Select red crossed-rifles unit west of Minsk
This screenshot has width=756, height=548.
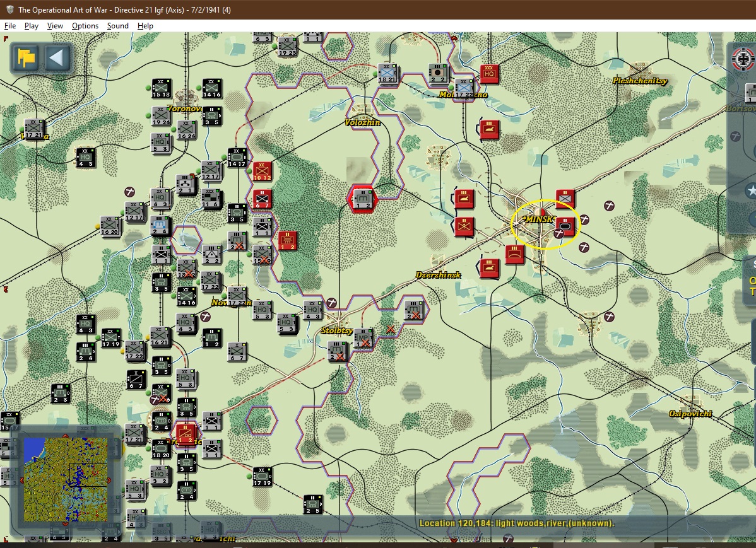464,226
